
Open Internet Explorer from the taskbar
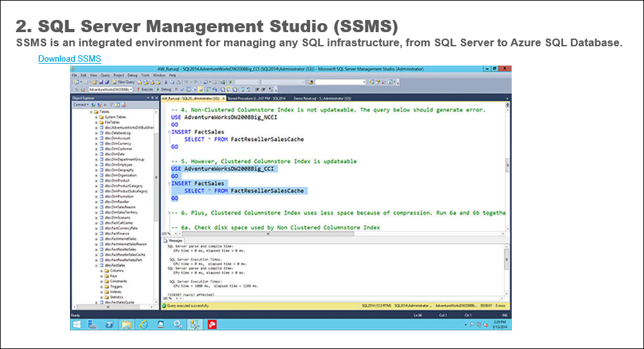coord(143,325)
